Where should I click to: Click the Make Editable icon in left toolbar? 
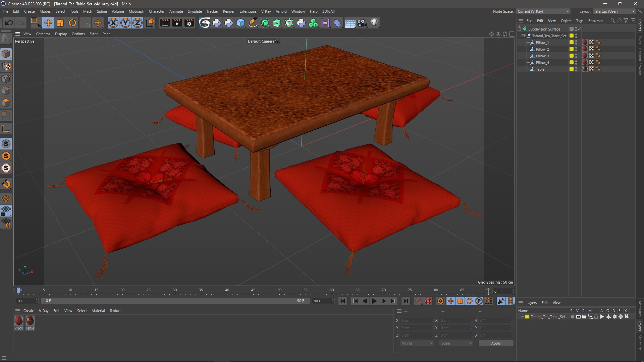(6, 39)
